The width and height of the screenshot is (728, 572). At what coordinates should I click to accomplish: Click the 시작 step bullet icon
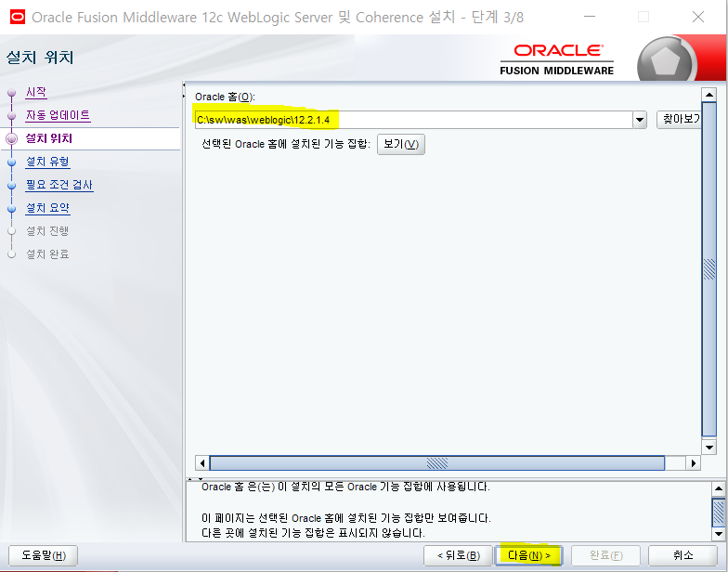coord(11,93)
